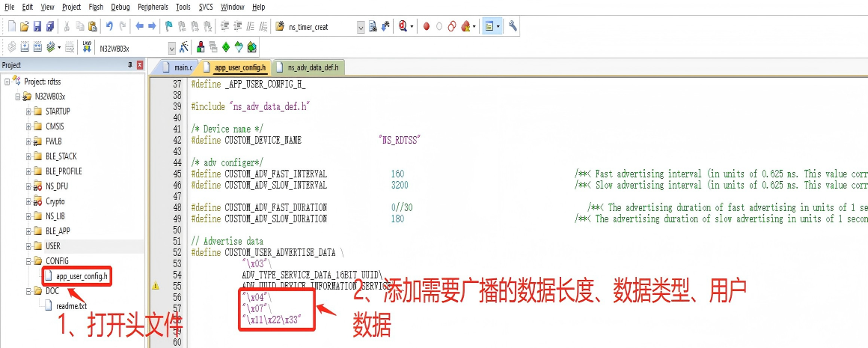Click the warning marker on line 55
The width and height of the screenshot is (868, 348).
[x=156, y=285]
